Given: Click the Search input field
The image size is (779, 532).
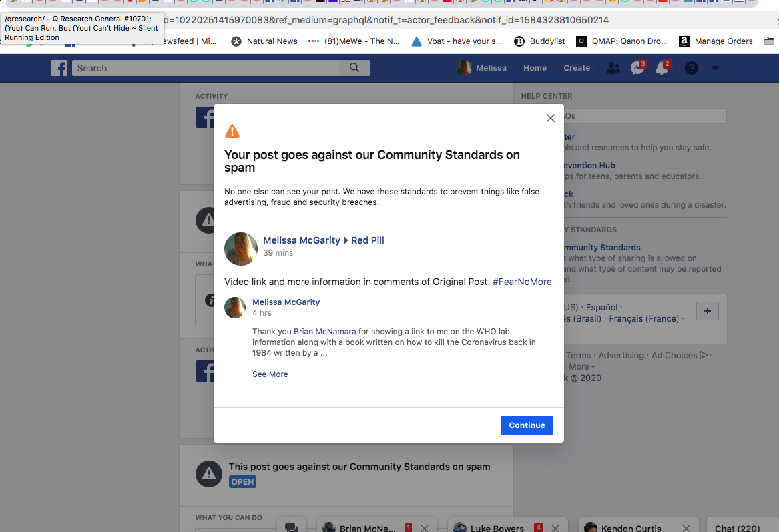Looking at the screenshot, I should point(206,68).
